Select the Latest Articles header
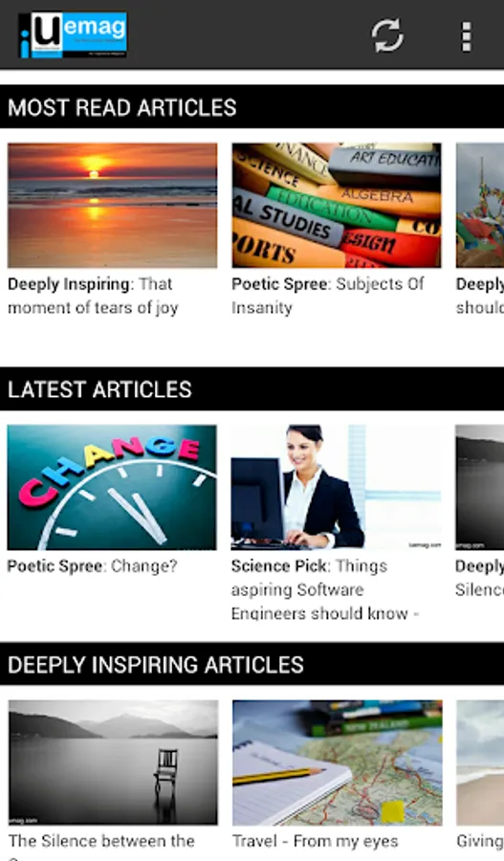Image resolution: width=504 pixels, height=861 pixels. coord(252,389)
